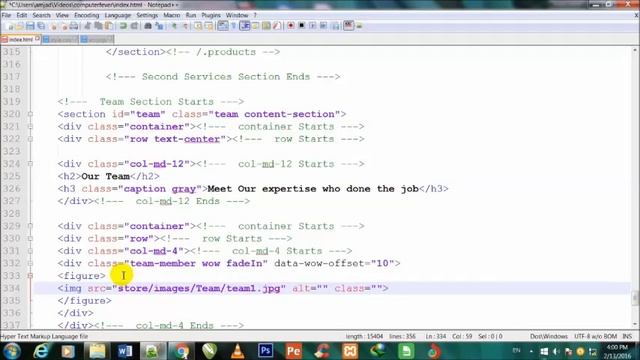
Task: Click the Close All toolbar icon
Action: (64, 26)
